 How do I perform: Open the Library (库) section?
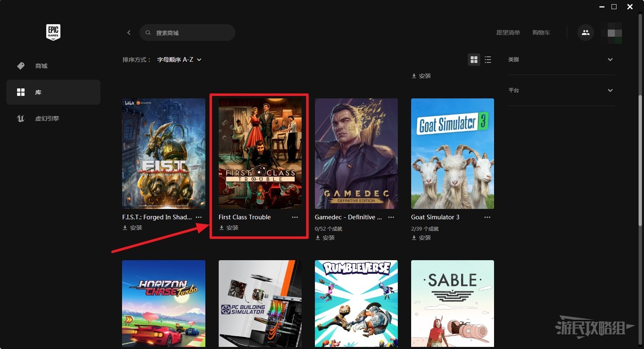coord(53,92)
